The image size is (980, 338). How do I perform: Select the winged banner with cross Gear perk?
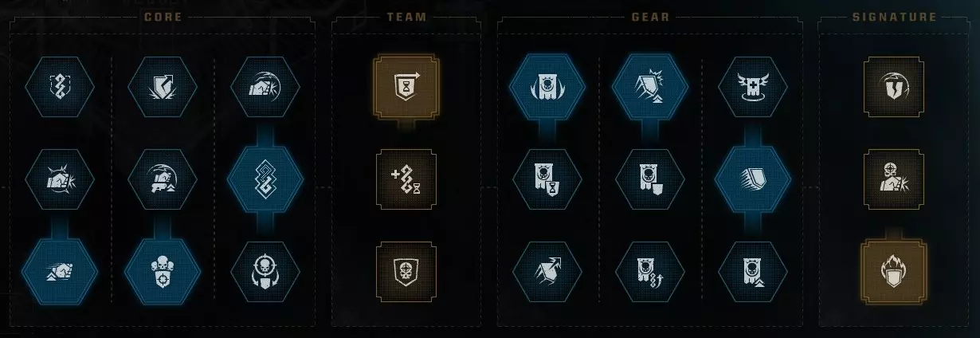coord(754,87)
